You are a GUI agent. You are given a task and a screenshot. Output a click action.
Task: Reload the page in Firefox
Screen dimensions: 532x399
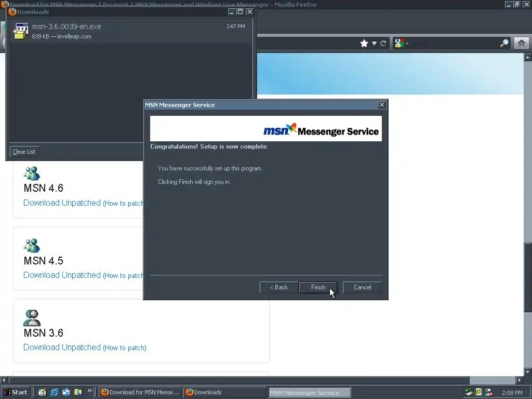[x=383, y=44]
